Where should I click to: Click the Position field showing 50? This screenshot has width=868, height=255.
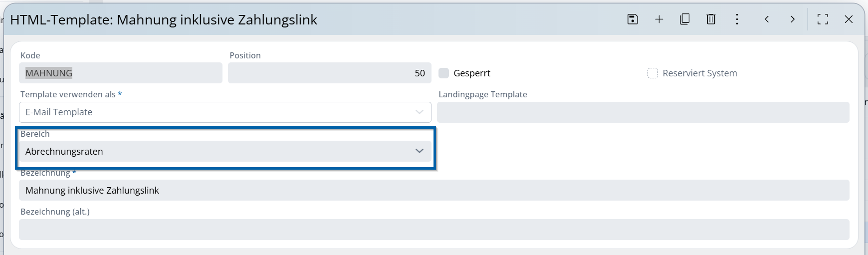point(328,73)
